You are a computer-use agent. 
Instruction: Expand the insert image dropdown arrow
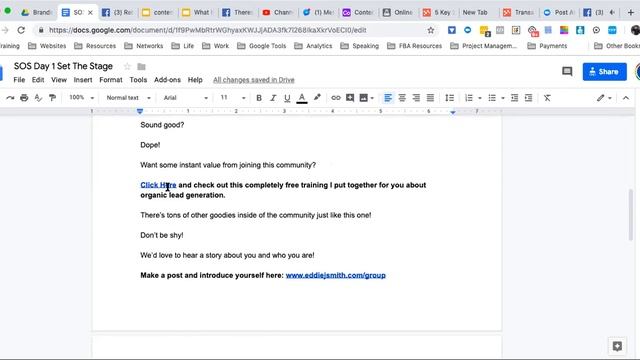pos(372,98)
